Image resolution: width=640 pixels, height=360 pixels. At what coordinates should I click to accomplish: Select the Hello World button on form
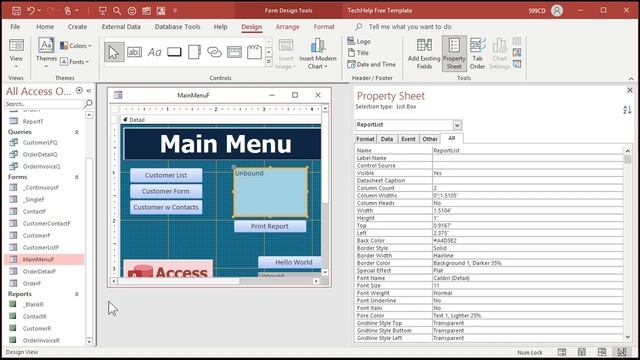click(x=290, y=262)
